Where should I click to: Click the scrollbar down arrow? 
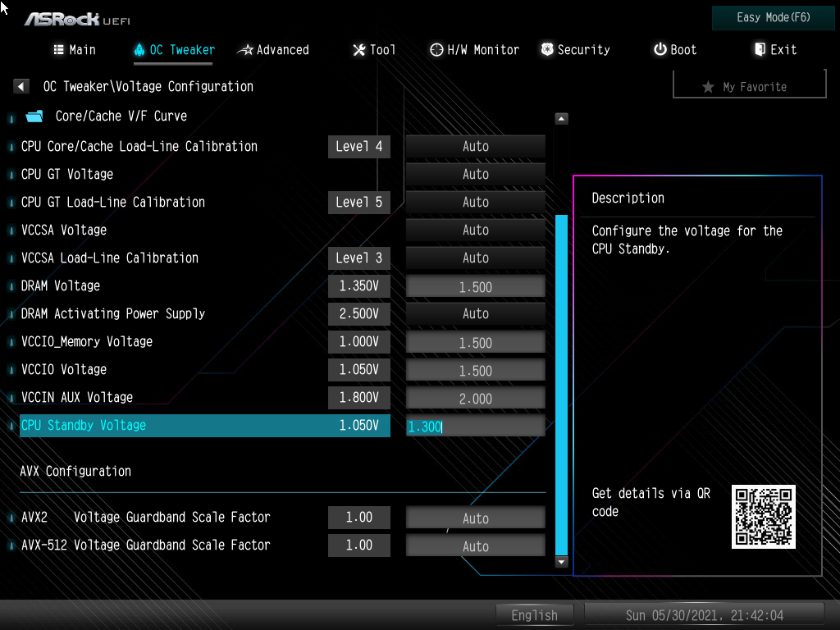pos(561,562)
